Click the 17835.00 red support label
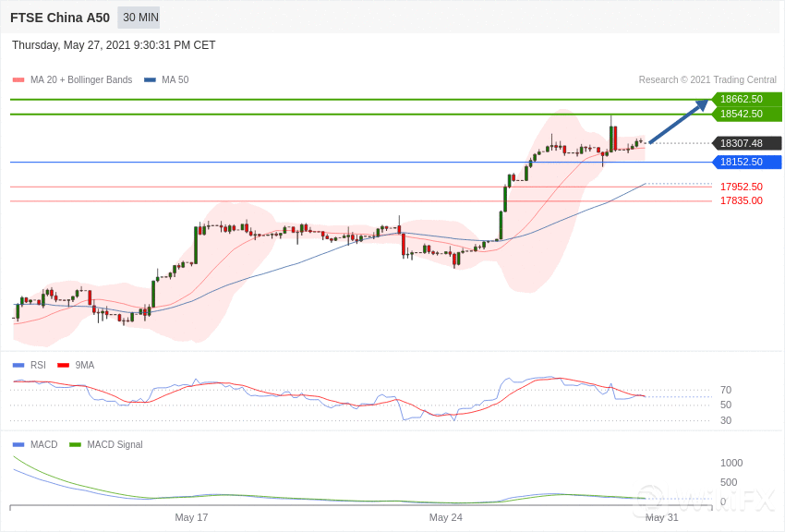This screenshot has height=532, width=785. (741, 200)
